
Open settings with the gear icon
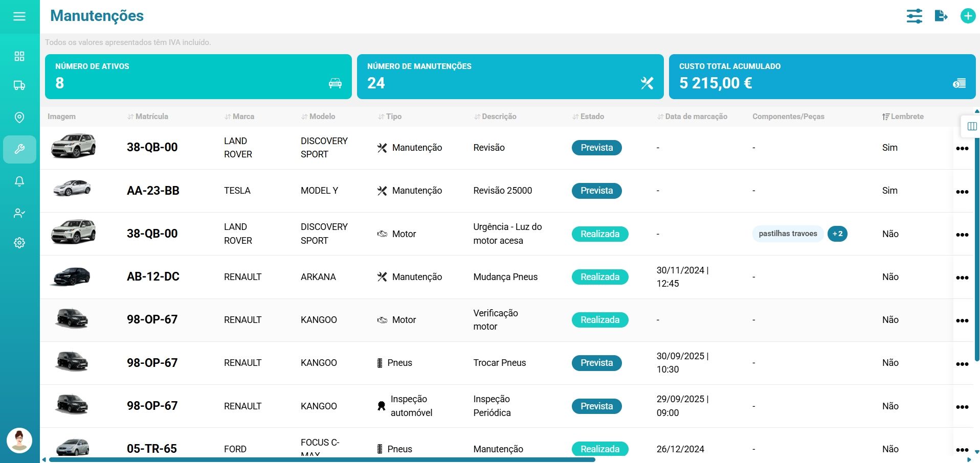point(19,243)
